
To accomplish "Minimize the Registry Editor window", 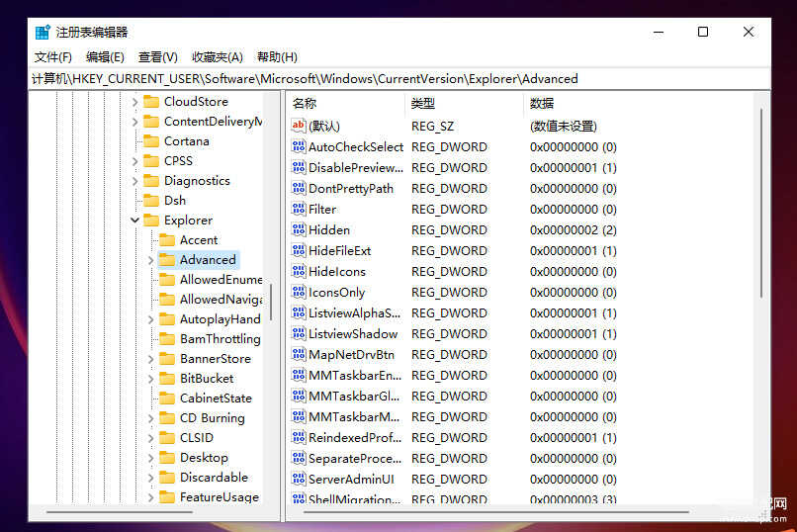I will pos(659,32).
